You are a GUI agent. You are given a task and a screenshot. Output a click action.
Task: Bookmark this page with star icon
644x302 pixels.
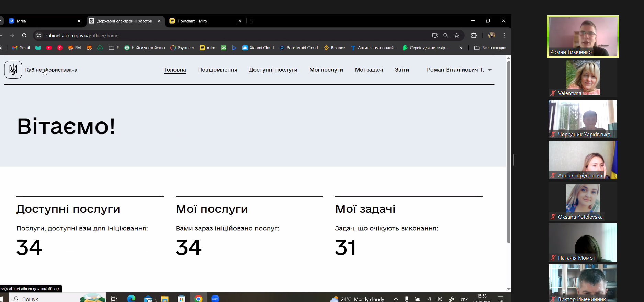pyautogui.click(x=456, y=35)
